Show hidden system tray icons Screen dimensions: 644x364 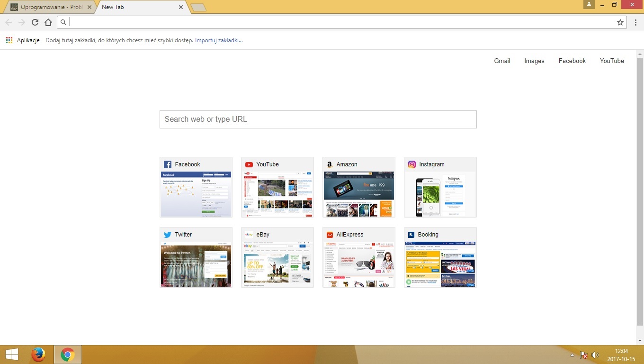click(x=572, y=355)
